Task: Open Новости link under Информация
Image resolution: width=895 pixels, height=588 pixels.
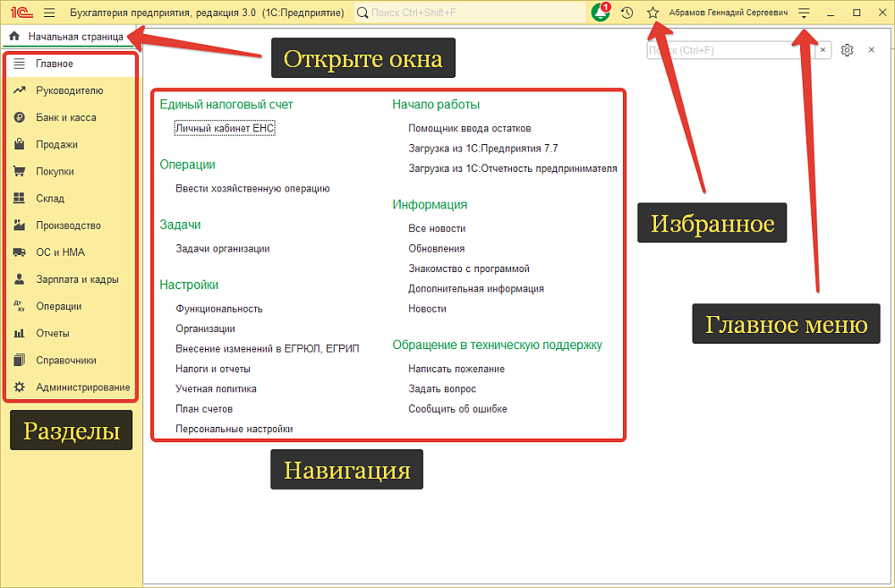Action: click(x=427, y=308)
